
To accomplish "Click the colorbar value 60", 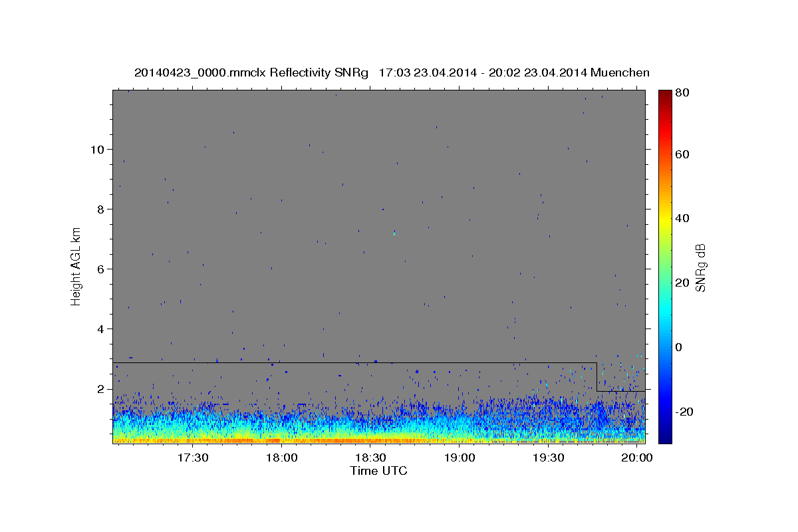I will point(683,154).
